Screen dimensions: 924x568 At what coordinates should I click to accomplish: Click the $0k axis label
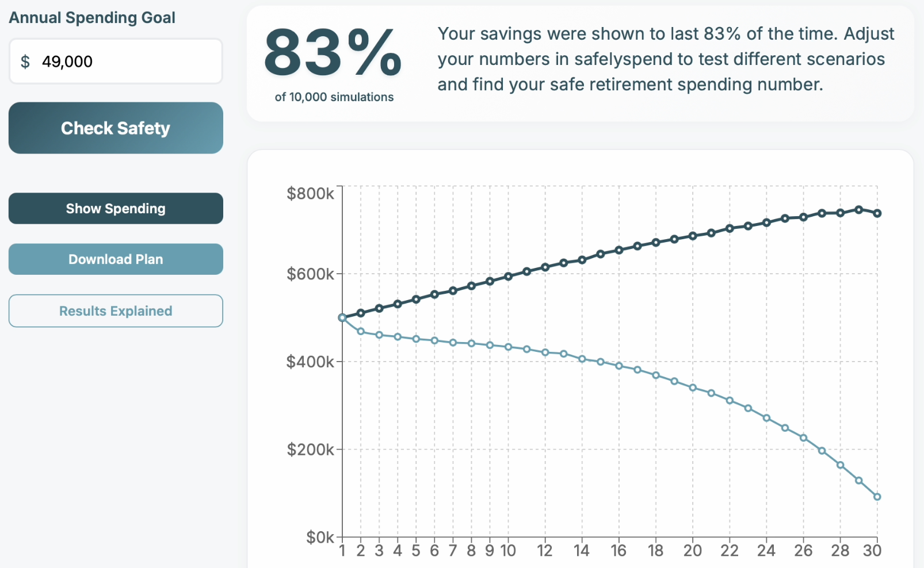coord(318,537)
